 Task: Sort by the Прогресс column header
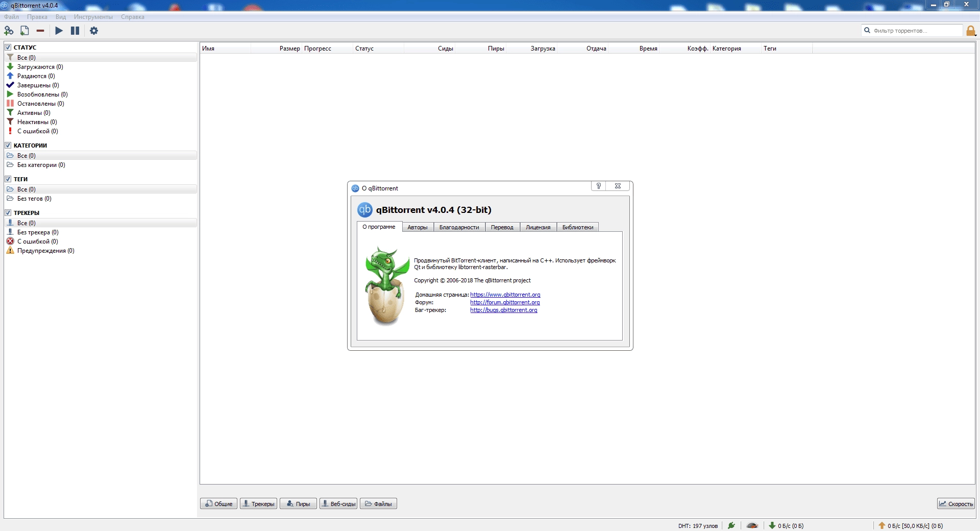pyautogui.click(x=327, y=49)
